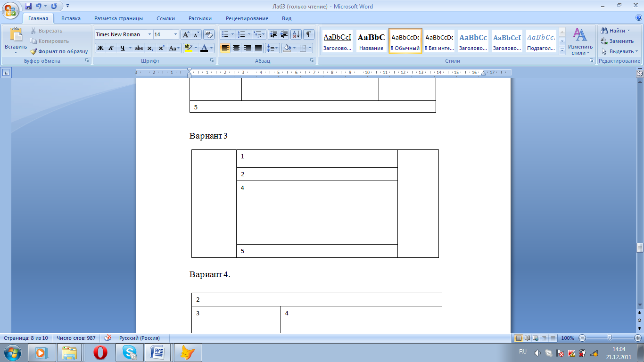644x362 pixels.
Task: Switch to Рецензирование tab
Action: tap(247, 18)
